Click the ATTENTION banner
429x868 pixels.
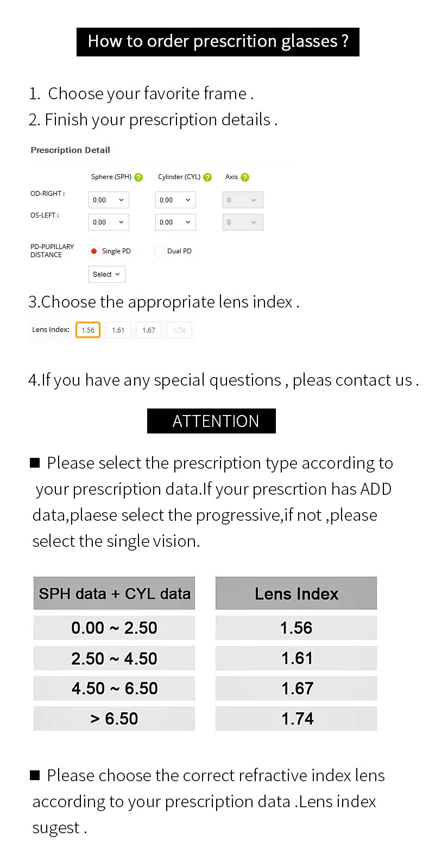[x=211, y=421]
